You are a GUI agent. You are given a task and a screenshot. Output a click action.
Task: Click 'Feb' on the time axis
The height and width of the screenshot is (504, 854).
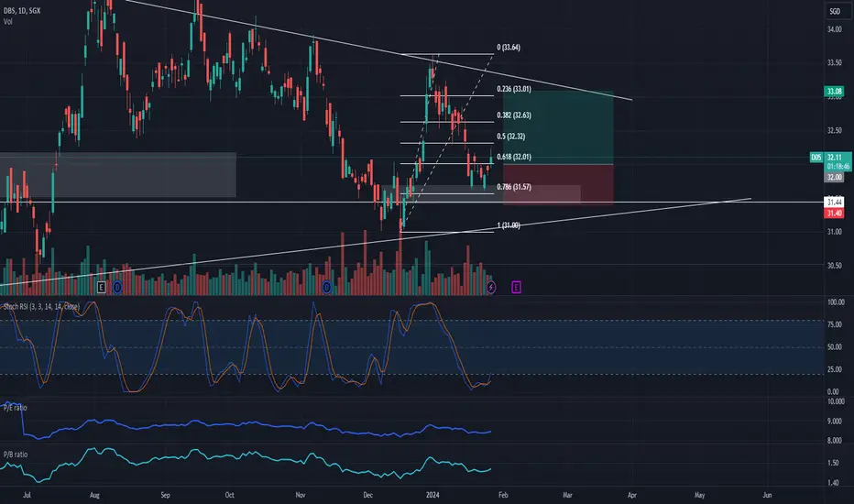(x=503, y=495)
